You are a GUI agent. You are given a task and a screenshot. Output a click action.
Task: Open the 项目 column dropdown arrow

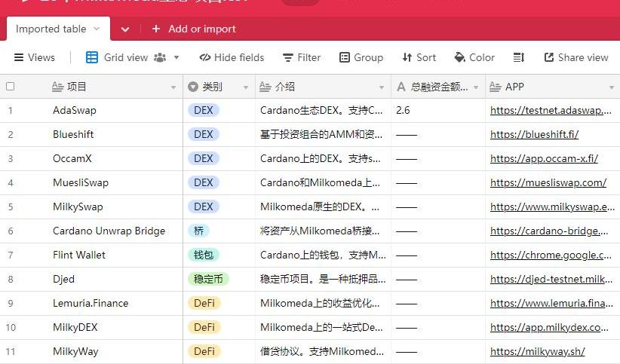(173, 87)
